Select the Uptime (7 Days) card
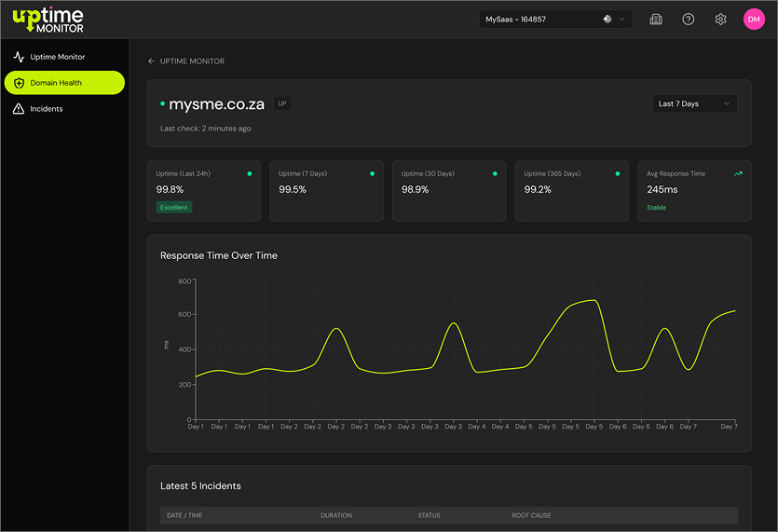 (326, 191)
